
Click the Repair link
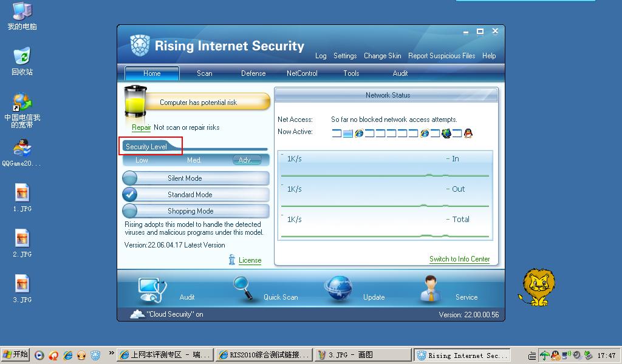pos(141,127)
